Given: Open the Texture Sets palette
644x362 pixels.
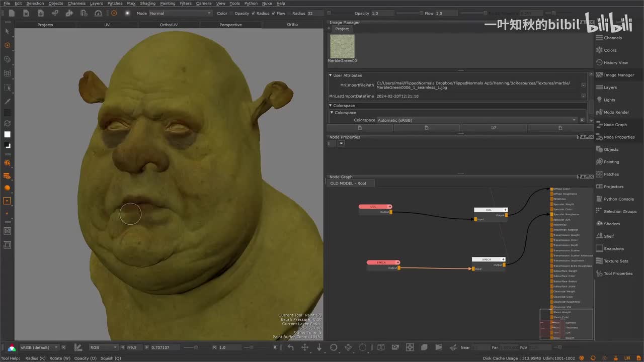Looking at the screenshot, I should pyautogui.click(x=616, y=261).
